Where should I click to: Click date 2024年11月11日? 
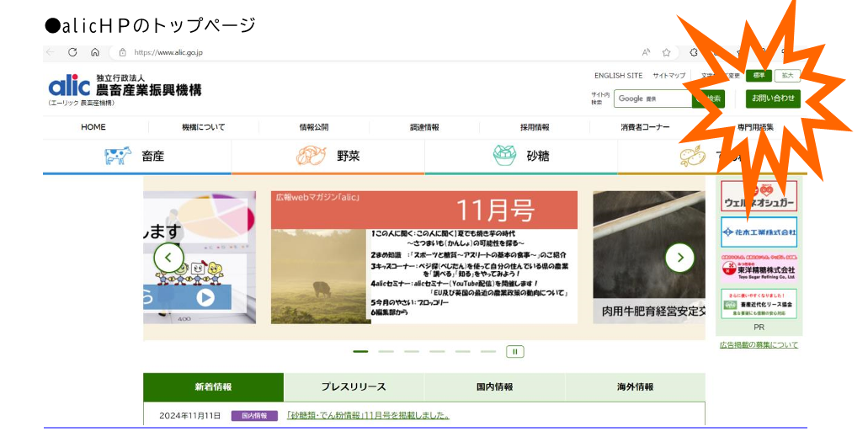[x=190, y=415]
